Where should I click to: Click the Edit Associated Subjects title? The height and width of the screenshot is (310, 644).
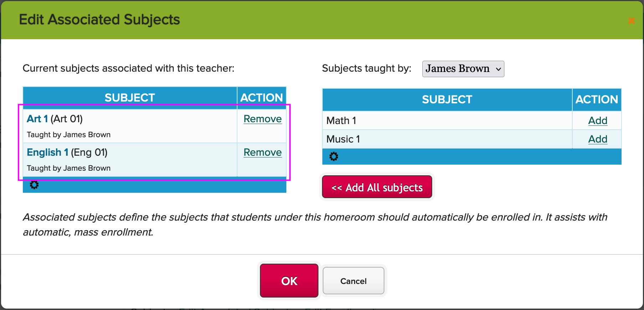(x=99, y=20)
